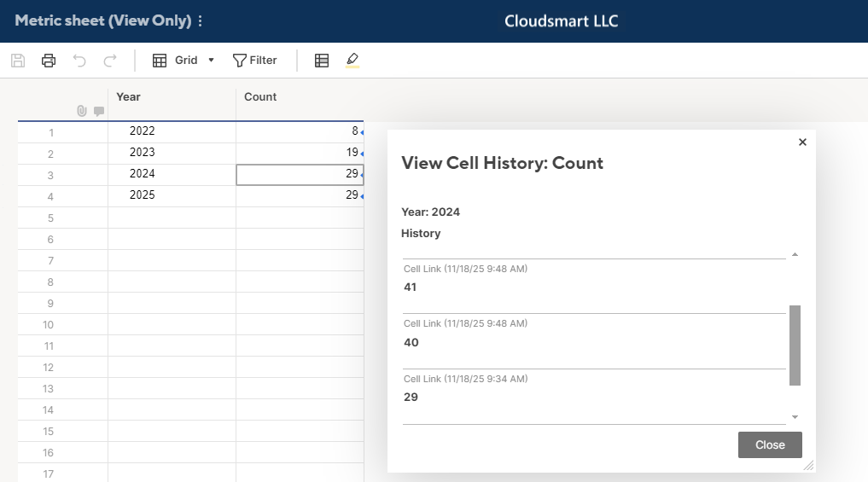
Task: Click the highlight changes marker icon
Action: point(352,61)
